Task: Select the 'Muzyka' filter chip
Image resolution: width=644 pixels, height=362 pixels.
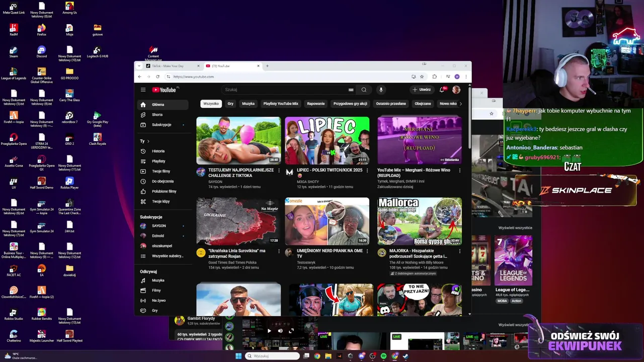Action: tap(249, 104)
